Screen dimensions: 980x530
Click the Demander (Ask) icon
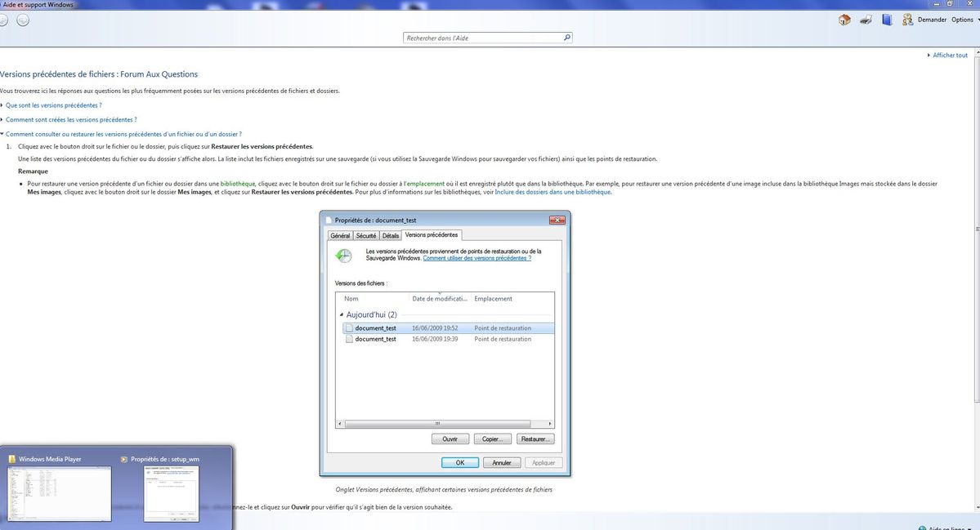click(x=906, y=19)
